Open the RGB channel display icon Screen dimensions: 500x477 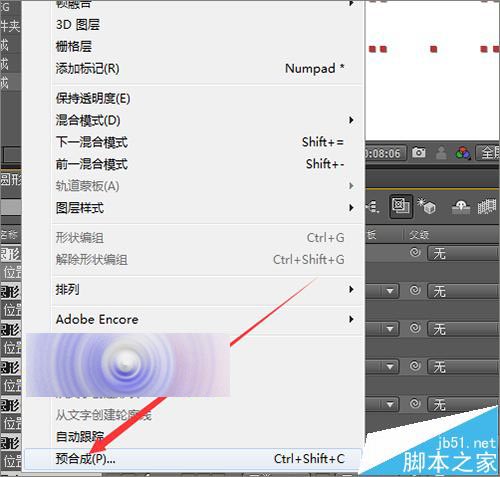pos(463,153)
